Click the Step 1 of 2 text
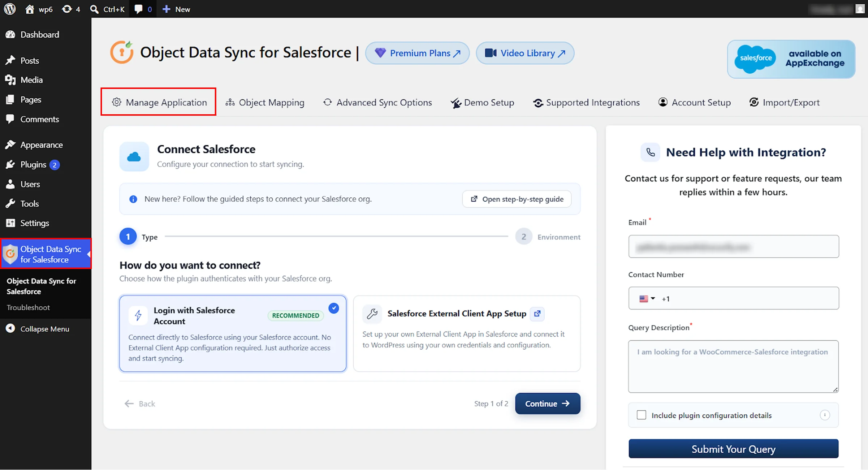Viewport: 868px width, 470px height. coord(491,403)
